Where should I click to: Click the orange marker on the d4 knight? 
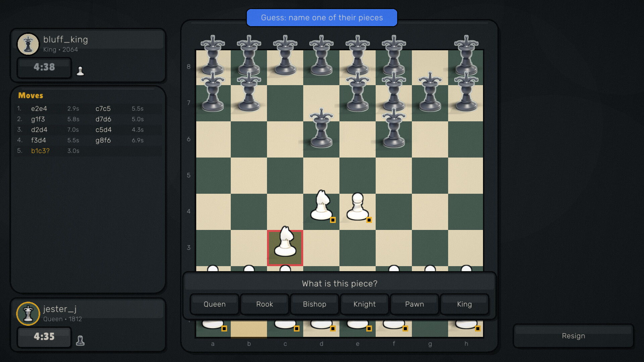click(333, 220)
